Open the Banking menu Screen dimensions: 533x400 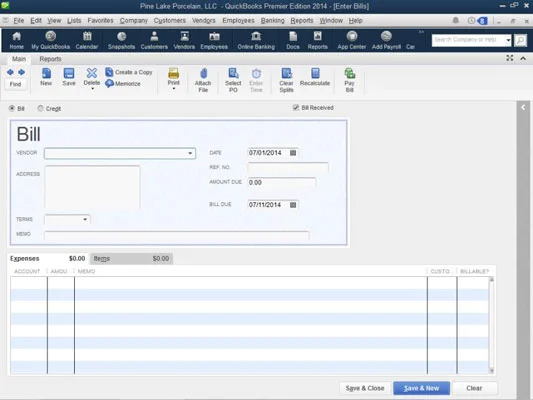[273, 20]
